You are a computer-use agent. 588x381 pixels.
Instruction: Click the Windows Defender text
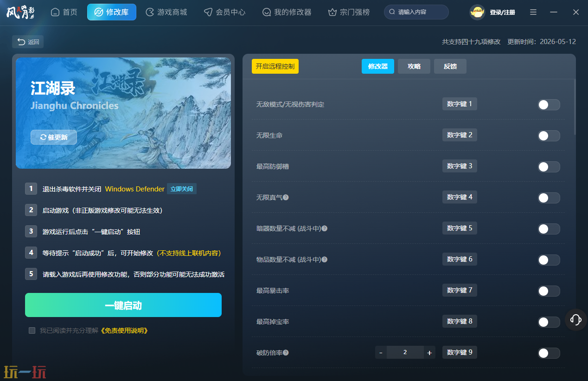point(134,189)
